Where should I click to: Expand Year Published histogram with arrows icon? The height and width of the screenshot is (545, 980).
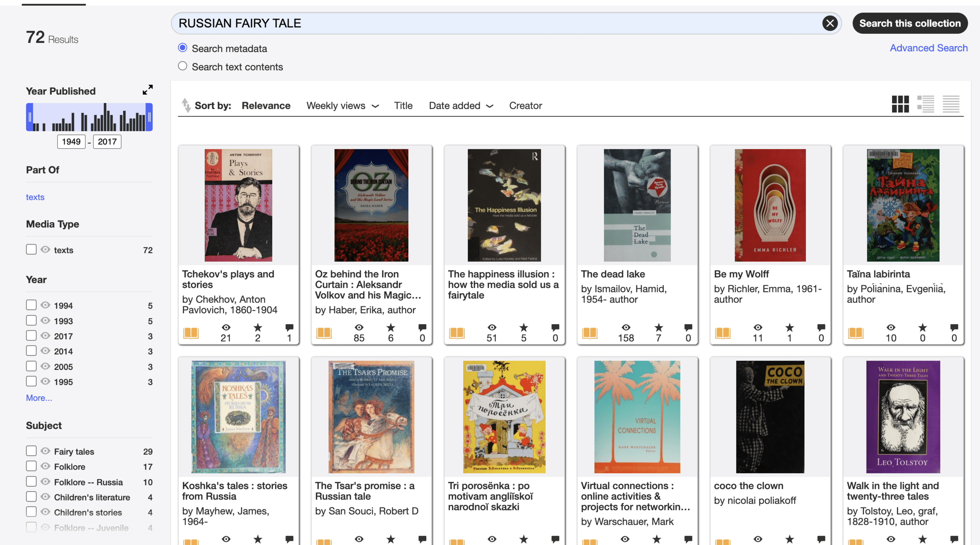tap(148, 90)
